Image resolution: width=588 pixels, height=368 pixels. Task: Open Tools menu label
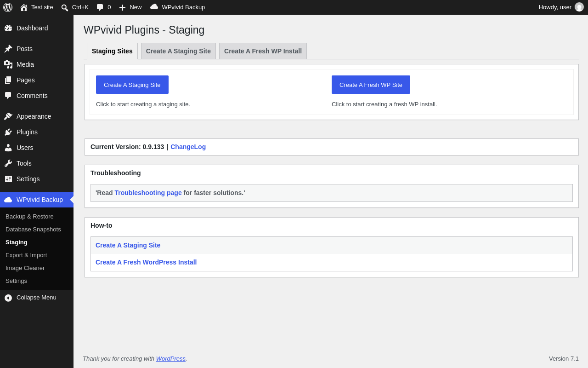[x=24, y=163]
